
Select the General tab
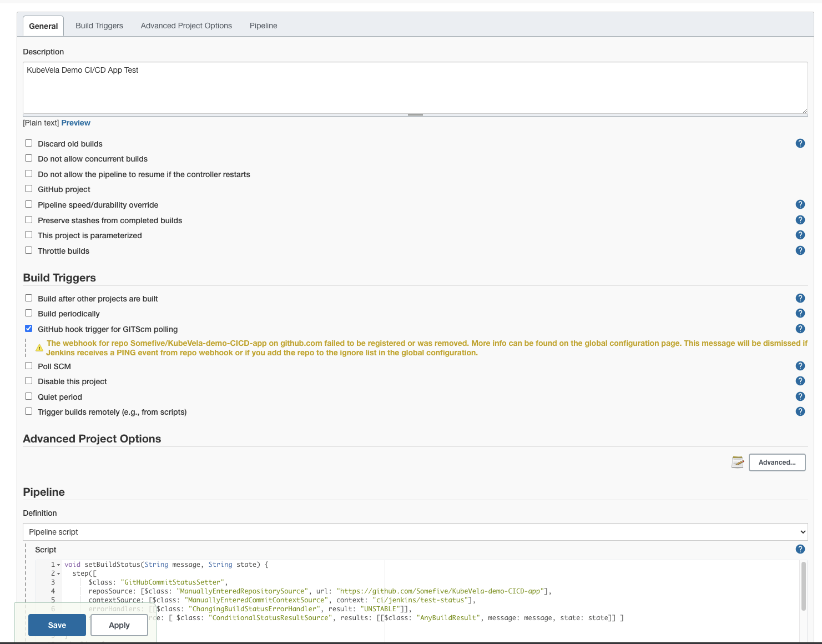[x=43, y=26]
